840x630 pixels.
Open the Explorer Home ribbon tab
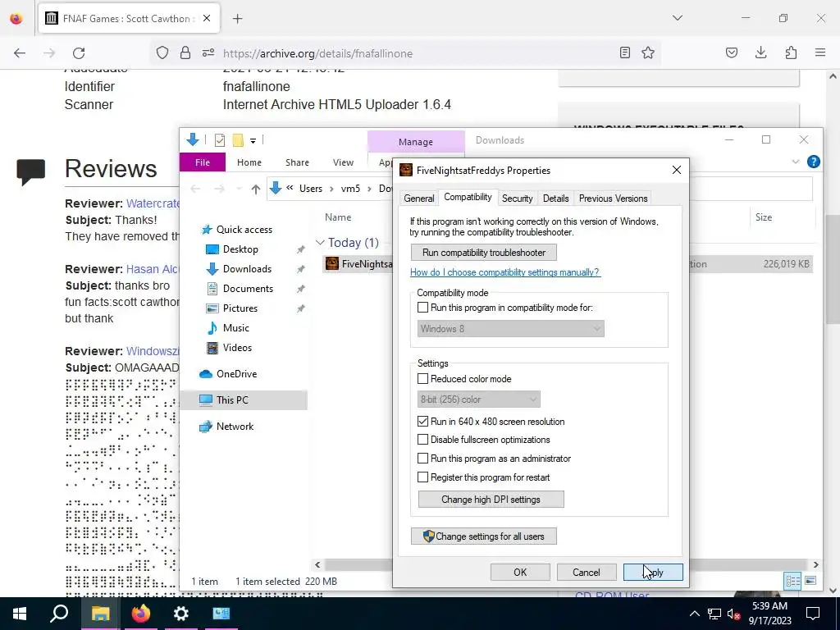click(249, 162)
